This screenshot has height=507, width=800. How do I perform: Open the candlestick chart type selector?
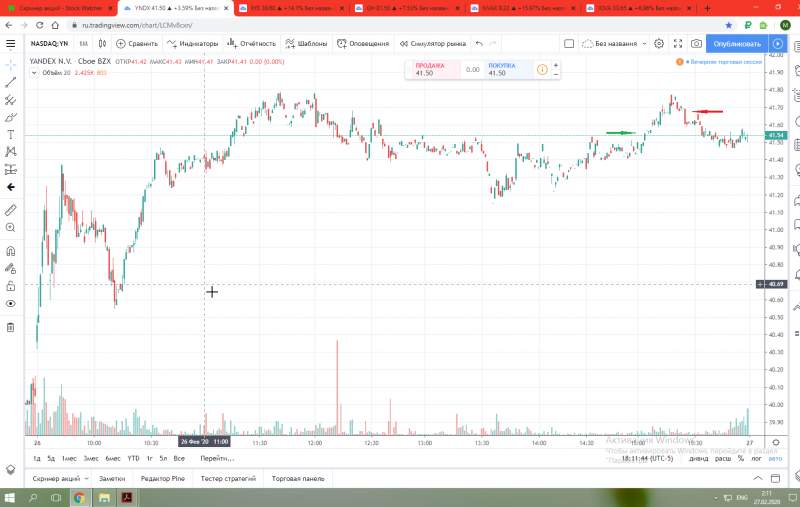(102, 44)
